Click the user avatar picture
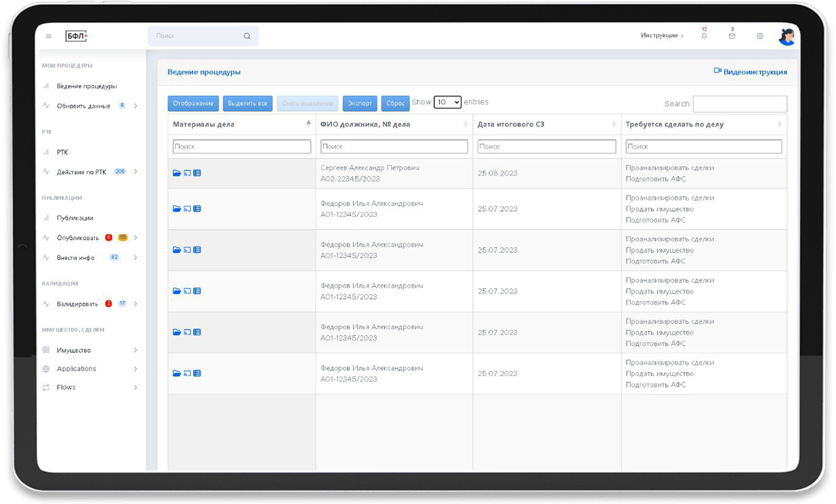The image size is (836, 504). (786, 37)
